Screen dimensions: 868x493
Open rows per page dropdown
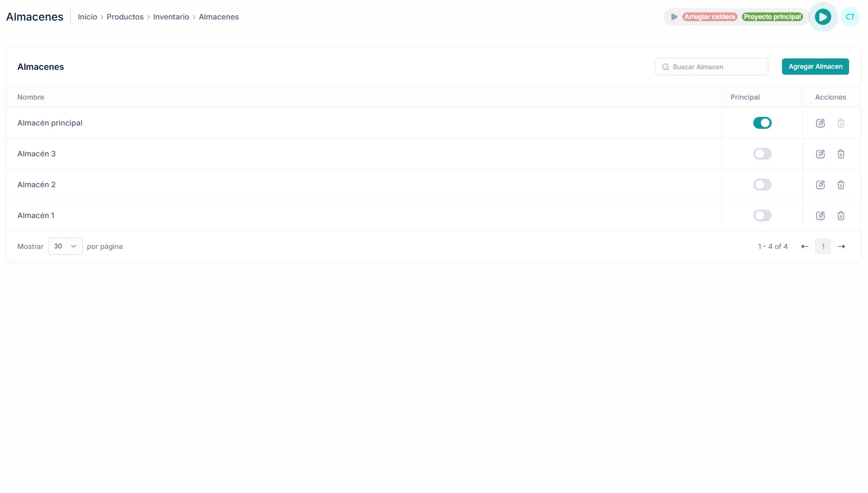[x=65, y=246]
